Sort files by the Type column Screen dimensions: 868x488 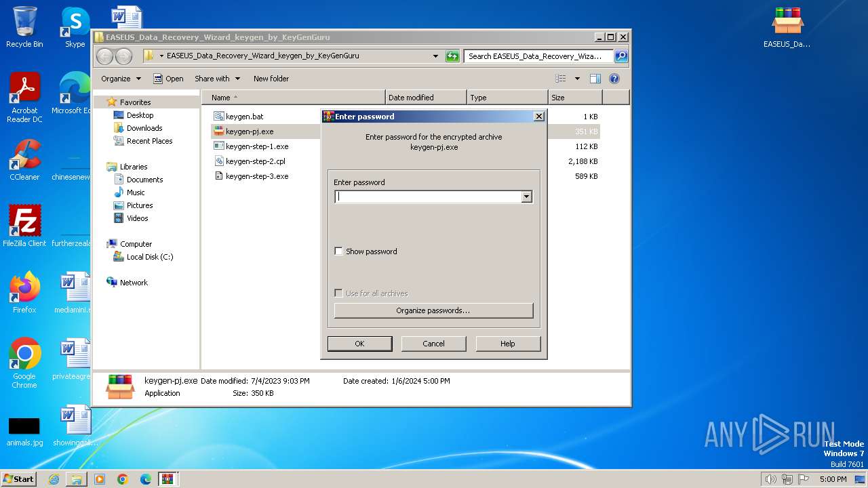[x=507, y=98]
